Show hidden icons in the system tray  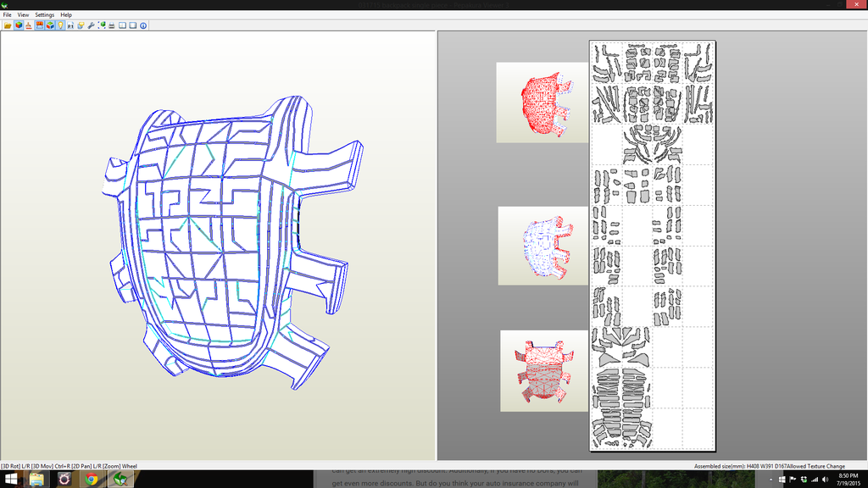pos(771,480)
